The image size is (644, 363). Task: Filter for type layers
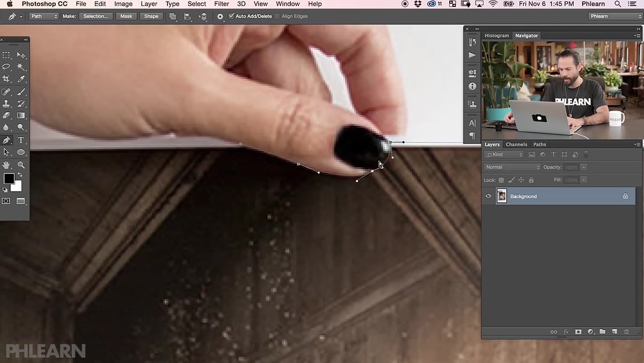pos(553,155)
